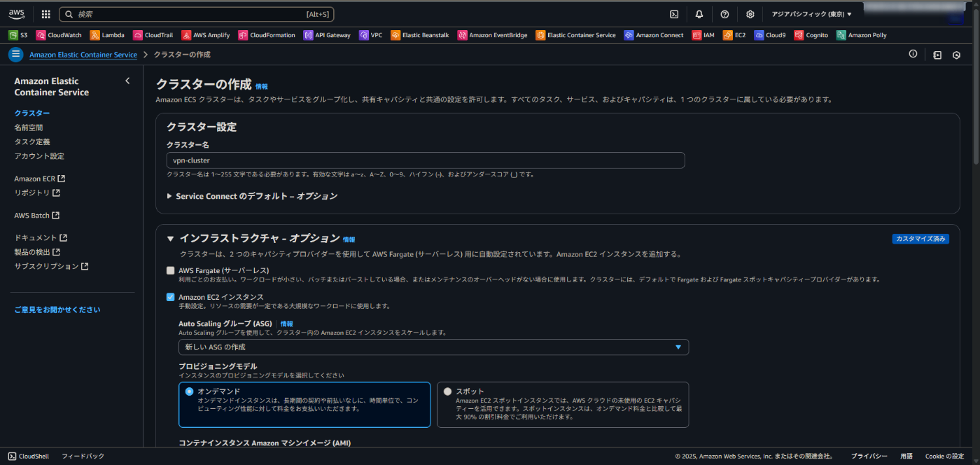Viewport: 980px width, 465px height.
Task: Go to クラスター in side navigation
Action: 31,113
